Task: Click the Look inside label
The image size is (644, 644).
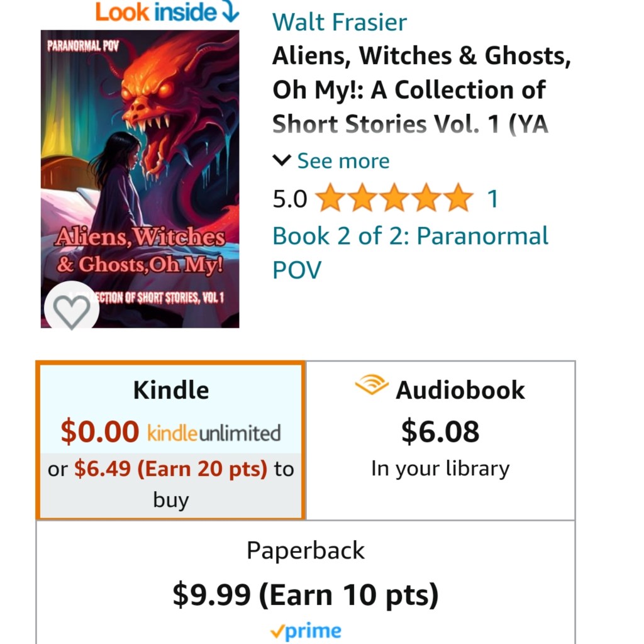Action: click(x=155, y=11)
